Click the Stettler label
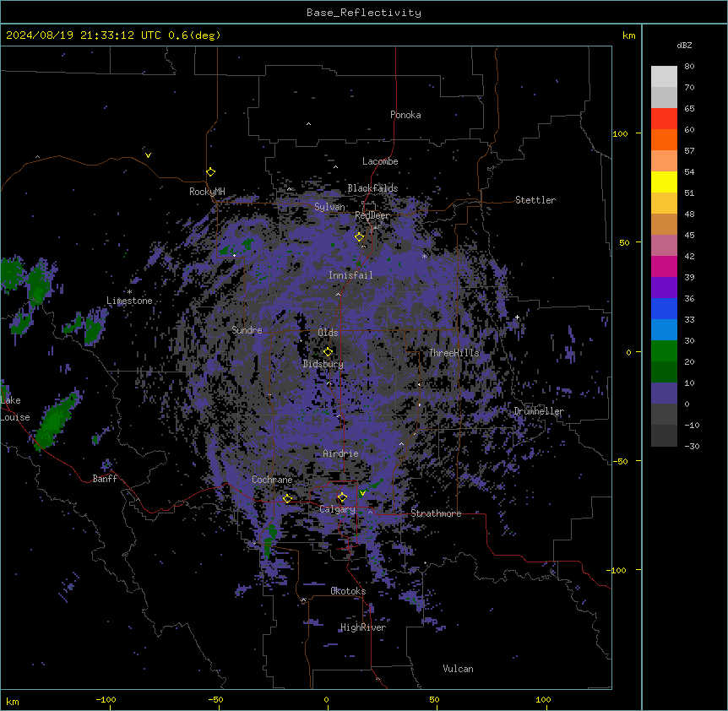 pyautogui.click(x=535, y=200)
